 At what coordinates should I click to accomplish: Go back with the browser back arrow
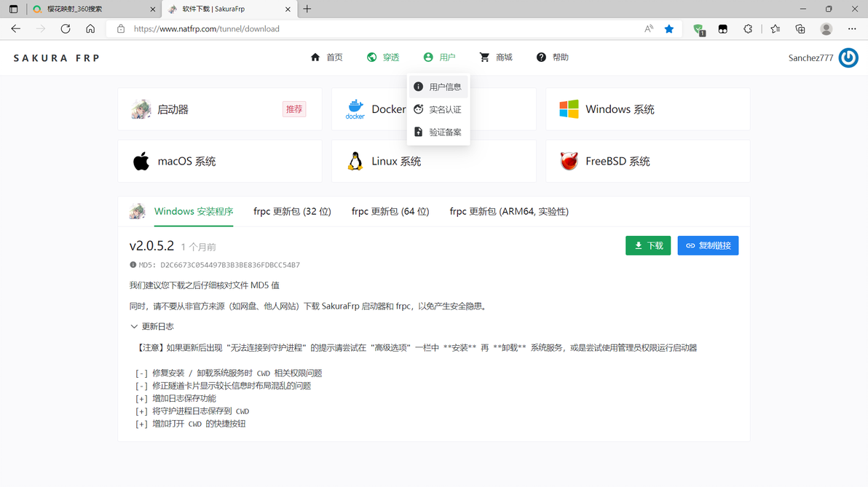[x=15, y=29]
